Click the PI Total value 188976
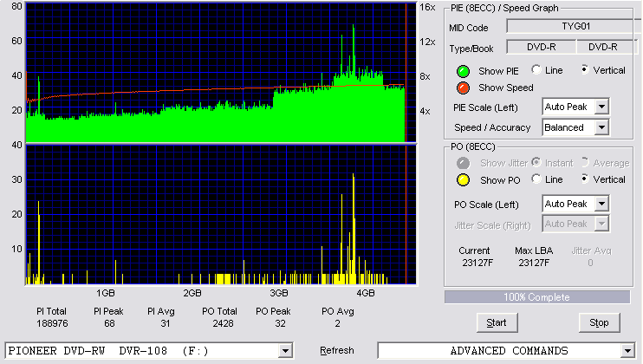 tap(52, 323)
